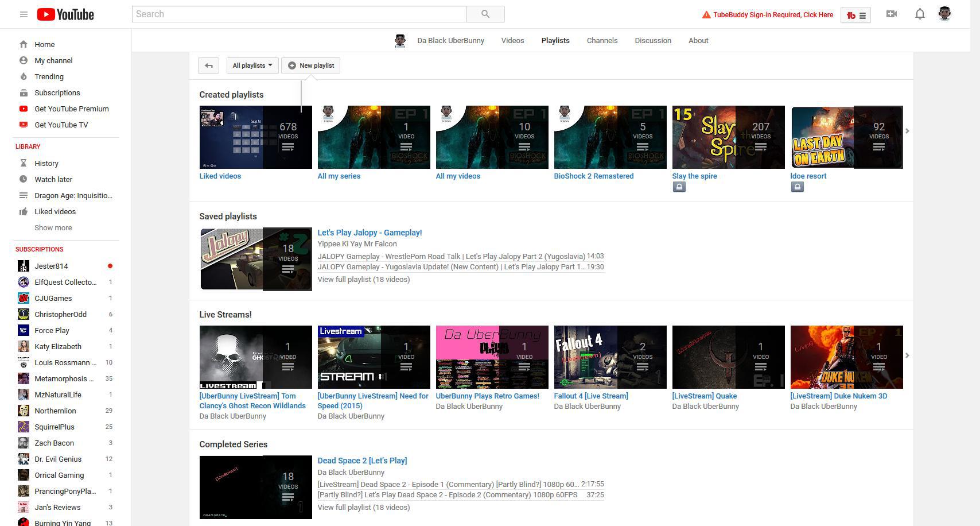This screenshot has width=980, height=526.
Task: Click inside the Search input field
Action: coord(298,14)
